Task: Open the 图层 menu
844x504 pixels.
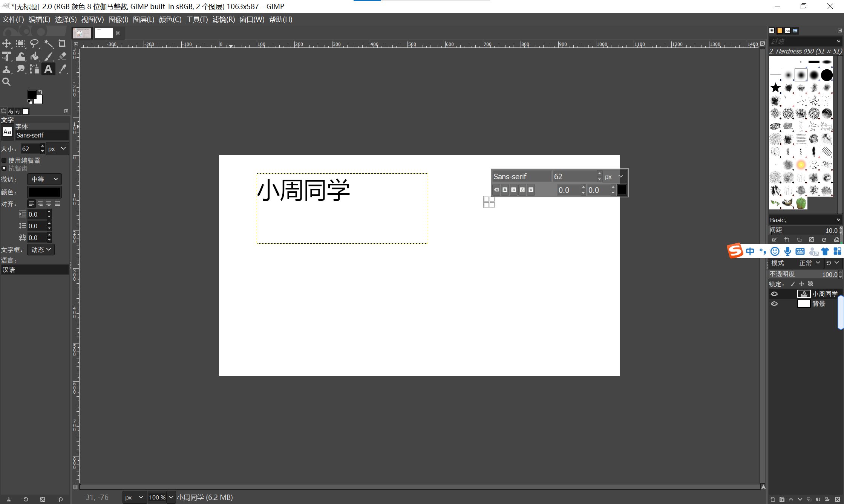Action: (144, 19)
